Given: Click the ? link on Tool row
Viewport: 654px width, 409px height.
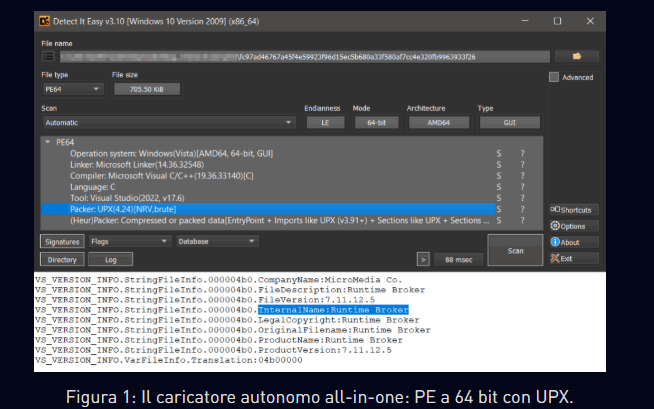Looking at the screenshot, I should [x=522, y=198].
